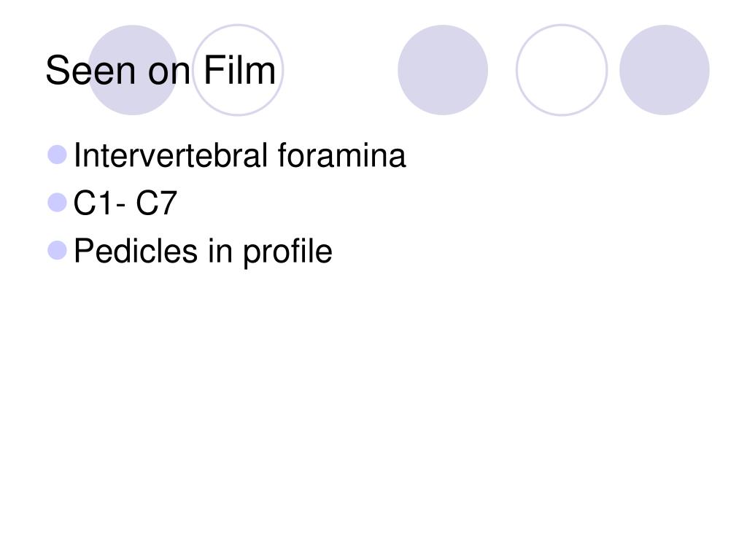Click the bullet before Pedicles in profile

click(57, 251)
